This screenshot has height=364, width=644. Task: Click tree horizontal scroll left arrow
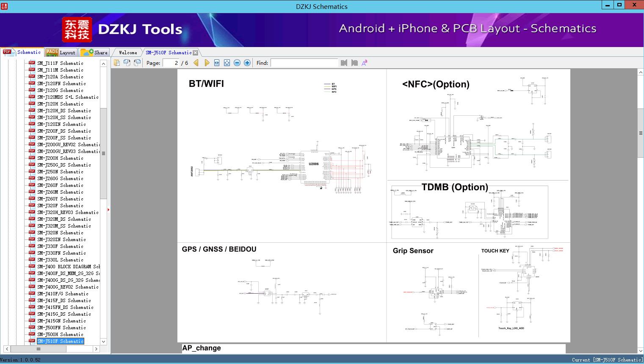click(x=7, y=349)
